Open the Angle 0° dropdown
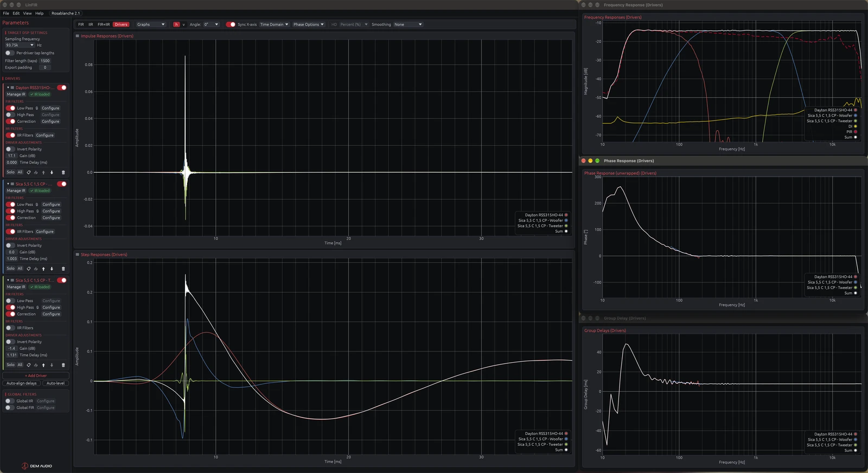Image resolution: width=868 pixels, height=473 pixels. click(211, 24)
